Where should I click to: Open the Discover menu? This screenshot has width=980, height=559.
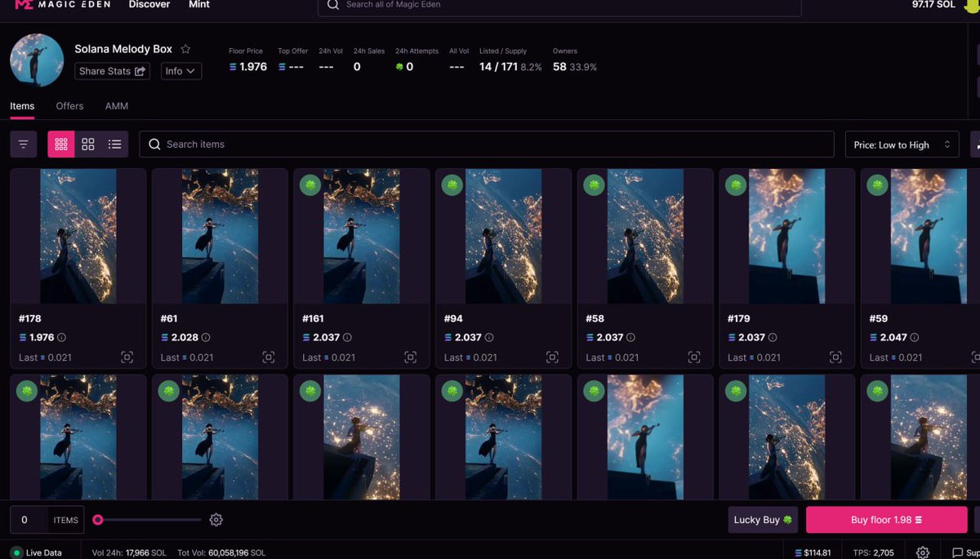149,5
